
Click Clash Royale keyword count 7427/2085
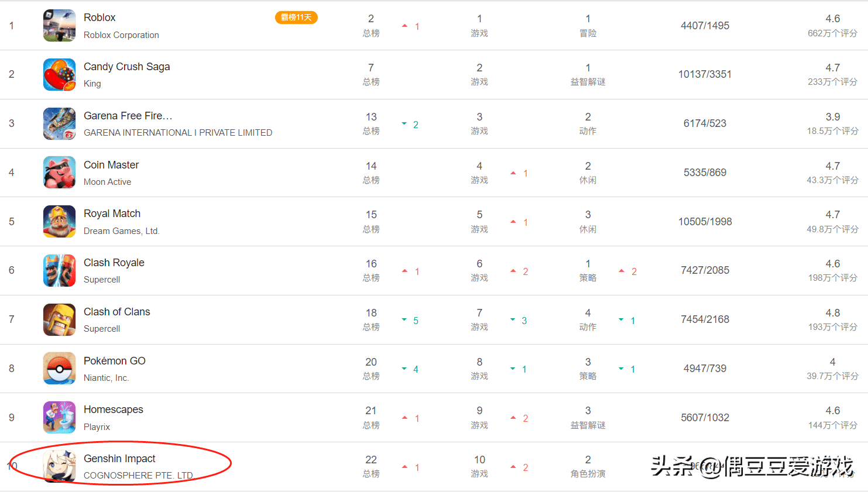click(x=705, y=270)
